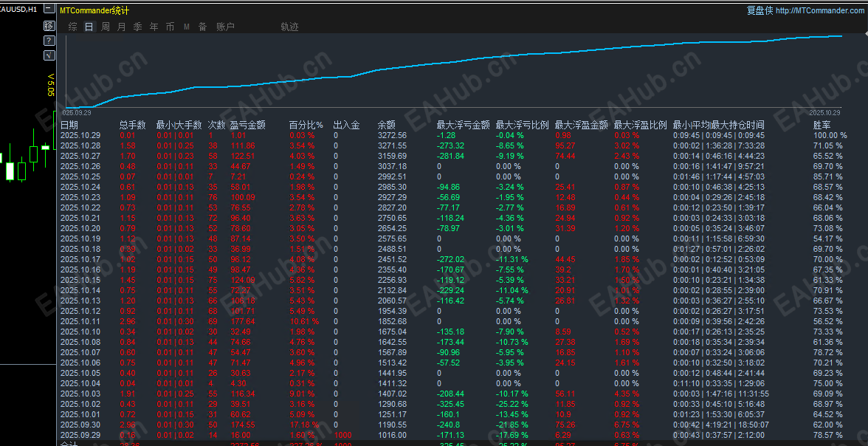The image size is (868, 446).
Task: Click the balance value 2451.52
Action: 392,259
